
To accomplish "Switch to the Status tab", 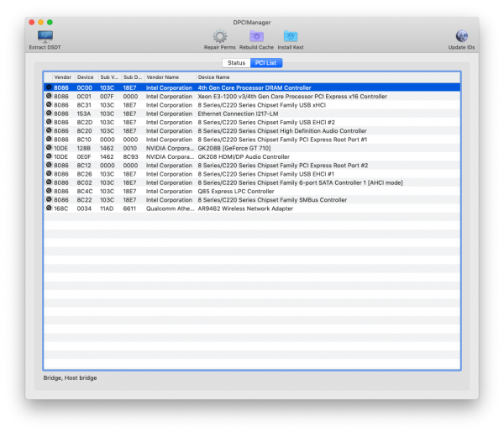I will 236,63.
